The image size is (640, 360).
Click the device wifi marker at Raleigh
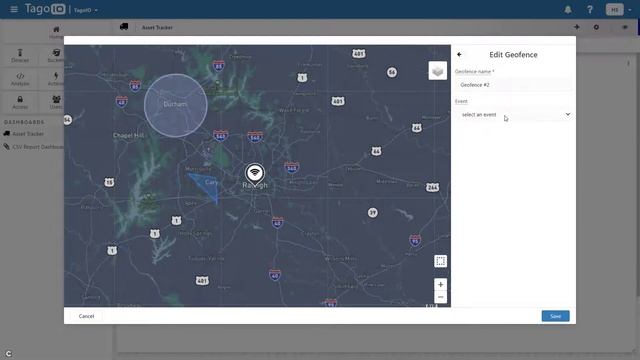(x=255, y=173)
